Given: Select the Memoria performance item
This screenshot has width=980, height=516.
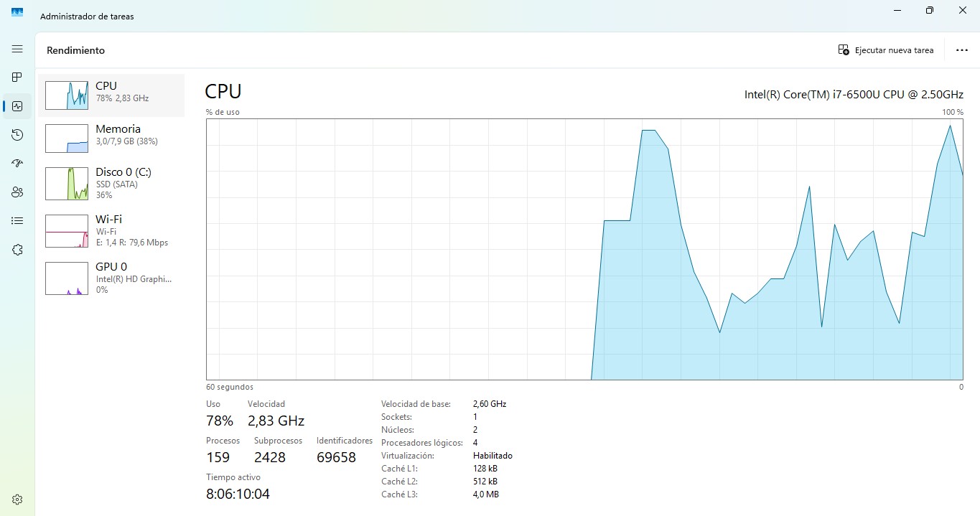Looking at the screenshot, I should [x=111, y=138].
